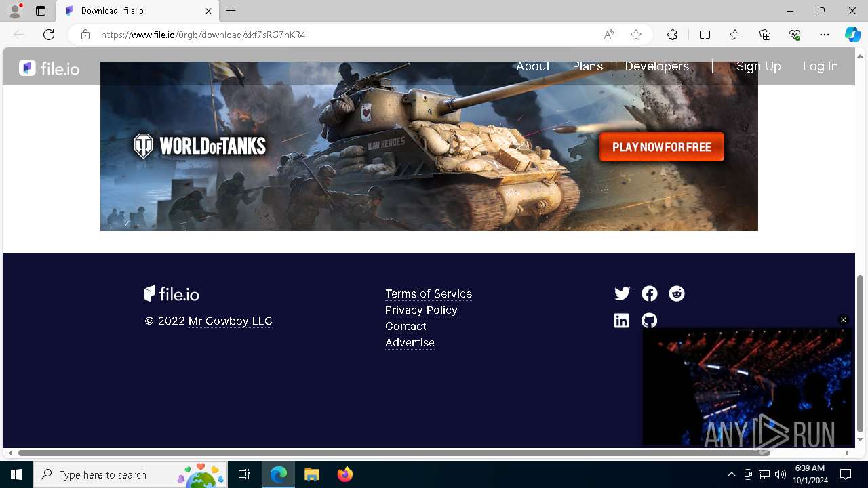Open network status tray icon
Viewport: 868px width, 488px height.
point(764,474)
